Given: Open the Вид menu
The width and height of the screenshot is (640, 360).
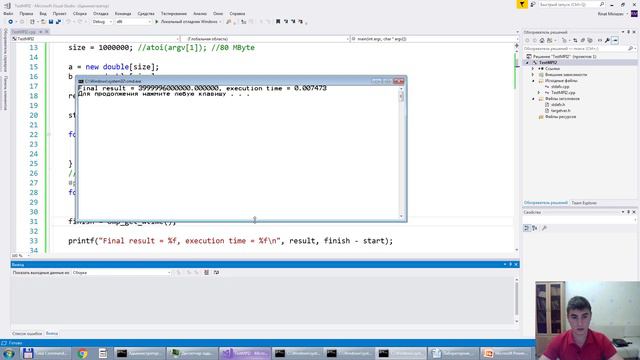Looking at the screenshot, I should pyautogui.click(x=43, y=13).
